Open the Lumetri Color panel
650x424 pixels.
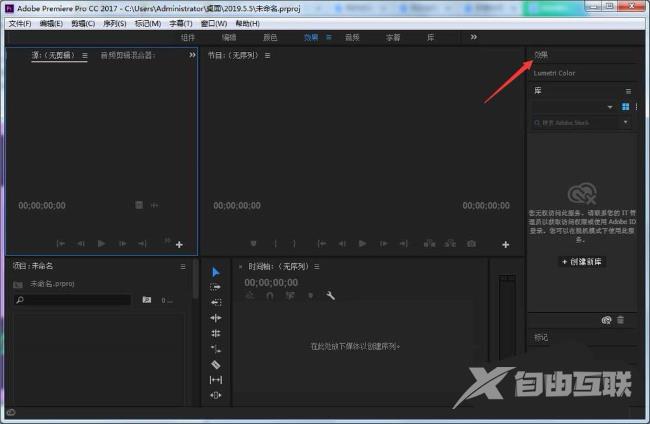pos(554,73)
